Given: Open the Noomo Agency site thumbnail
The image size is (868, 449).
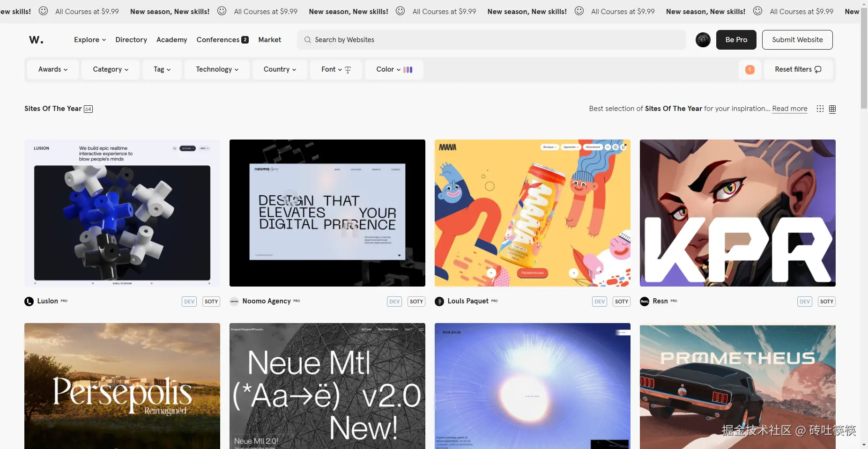Looking at the screenshot, I should [x=327, y=213].
